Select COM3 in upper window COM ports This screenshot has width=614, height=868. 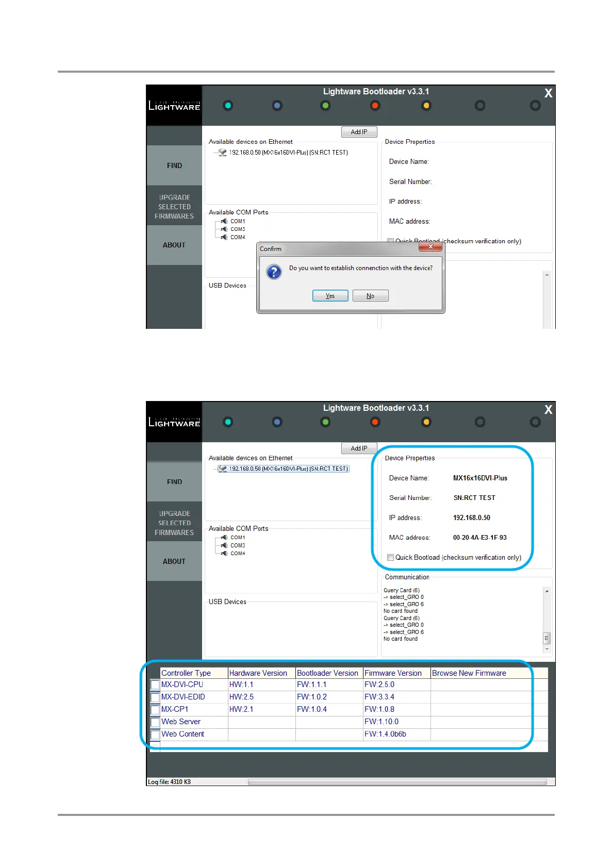click(x=238, y=229)
